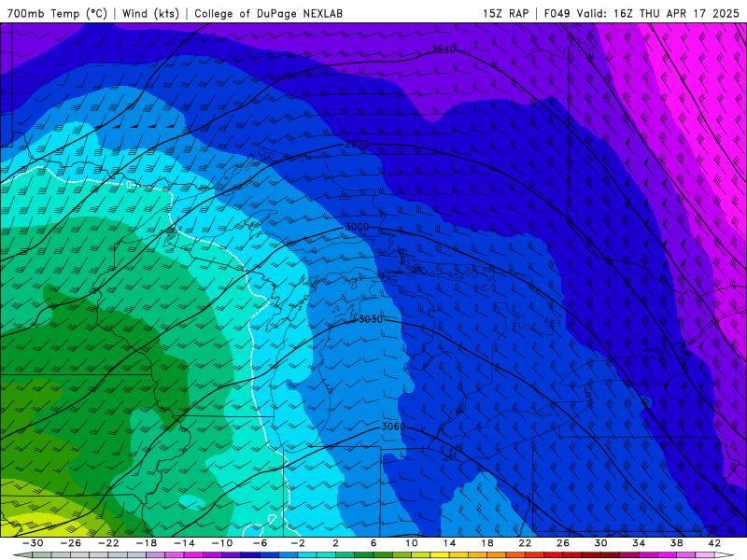
Task: Click the 3030 height contour label
Action: pos(371,319)
